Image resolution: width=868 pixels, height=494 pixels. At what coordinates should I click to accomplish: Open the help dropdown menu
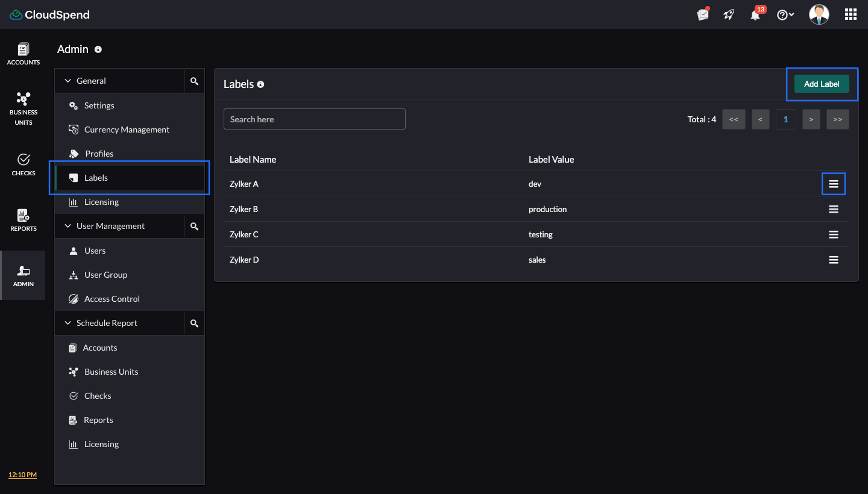(785, 15)
